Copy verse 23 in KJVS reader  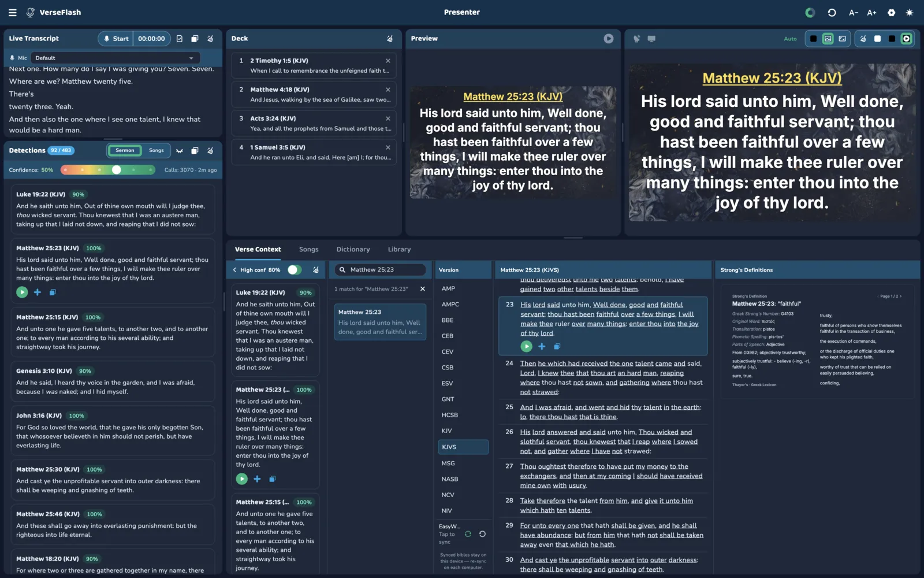click(557, 346)
